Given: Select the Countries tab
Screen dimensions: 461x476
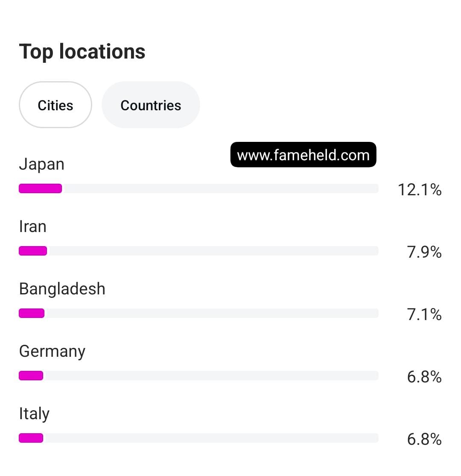Looking at the screenshot, I should coord(151,105).
